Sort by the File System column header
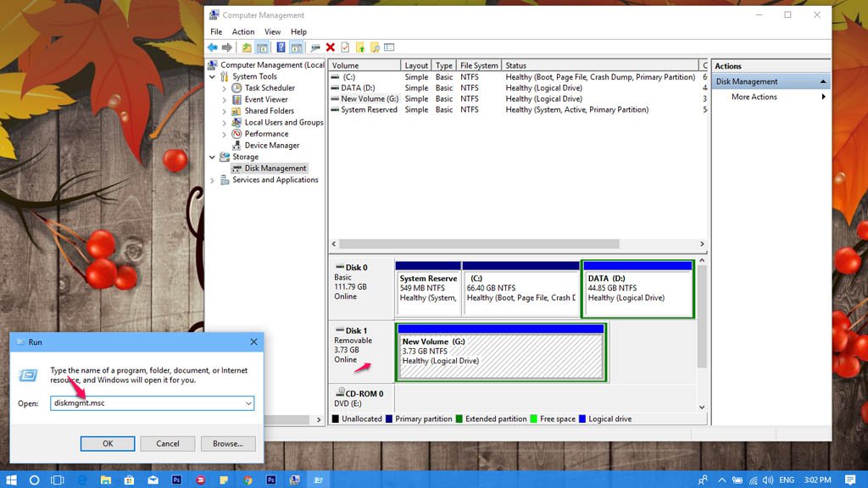Viewport: 868px width, 488px height. [x=480, y=65]
